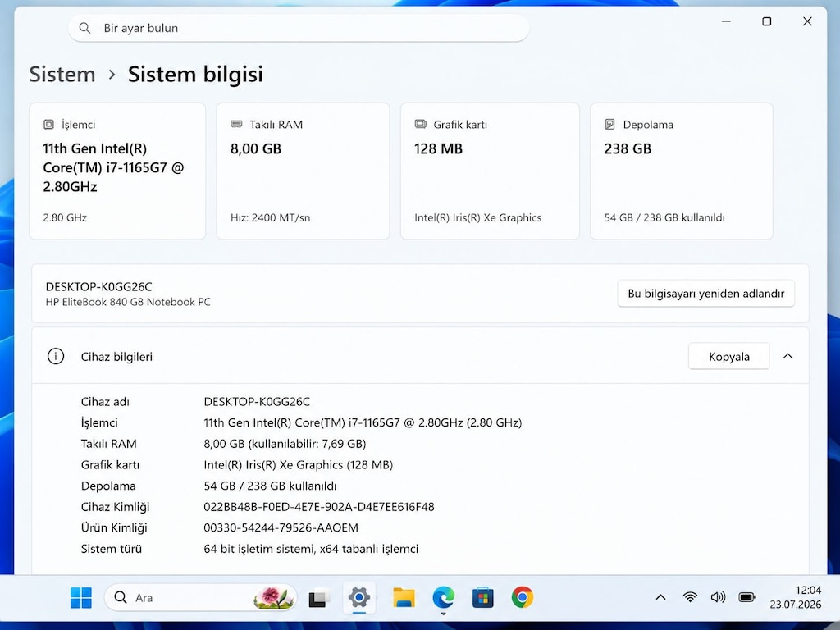The image size is (840, 630).
Task: Collapse the Cihaz bilgileri section
Action: (787, 356)
